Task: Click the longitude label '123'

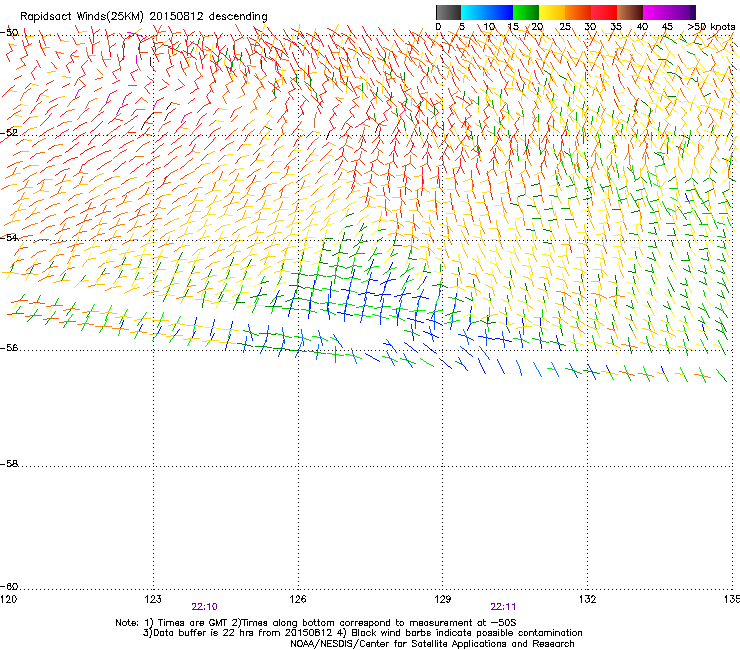Action: click(x=153, y=599)
